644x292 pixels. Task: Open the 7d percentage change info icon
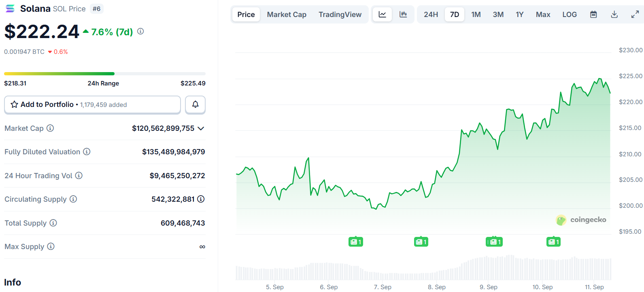click(x=140, y=31)
